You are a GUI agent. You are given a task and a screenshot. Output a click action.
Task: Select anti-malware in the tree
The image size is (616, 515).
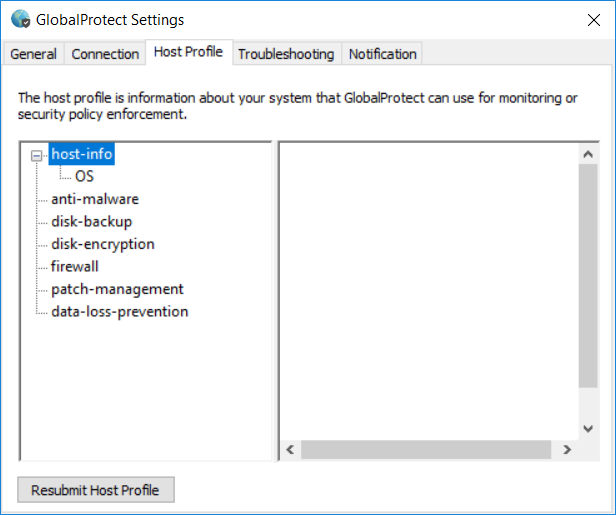pos(95,199)
